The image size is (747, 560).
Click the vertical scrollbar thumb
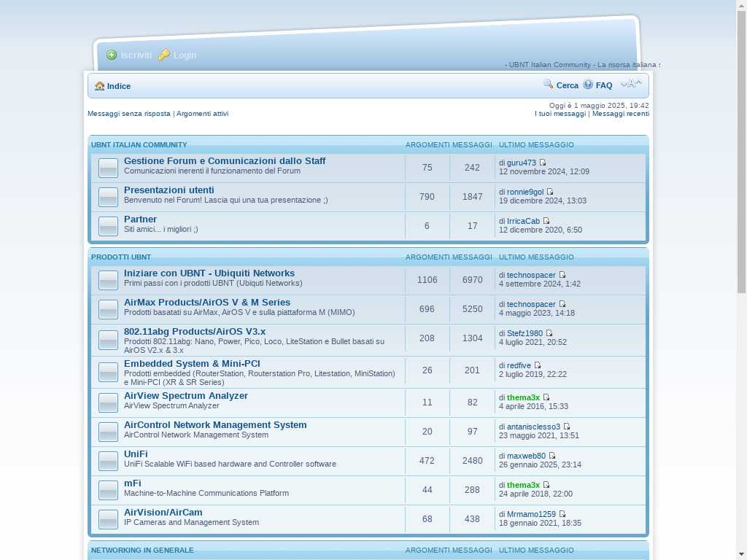click(742, 152)
